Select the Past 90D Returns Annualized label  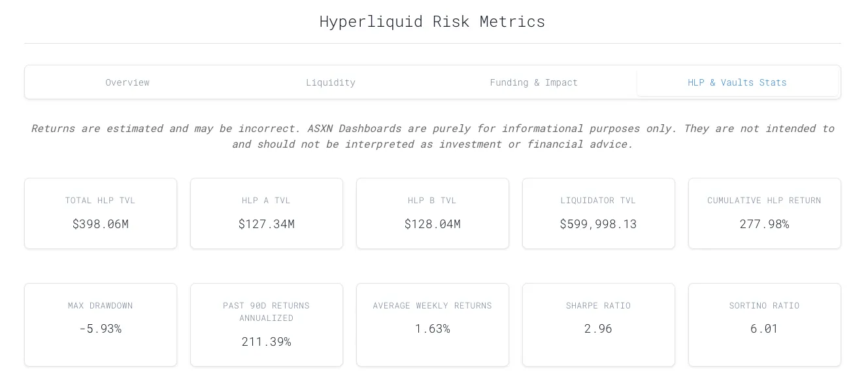click(x=267, y=312)
